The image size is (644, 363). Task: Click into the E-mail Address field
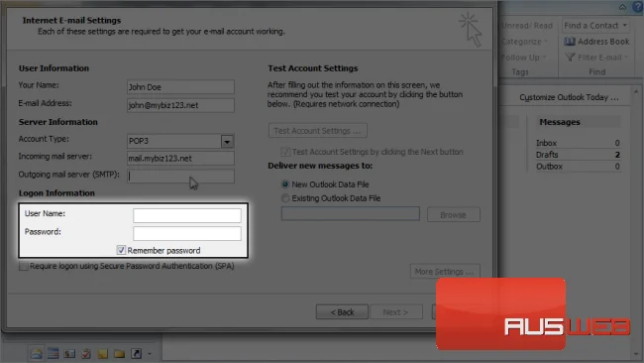coord(180,105)
